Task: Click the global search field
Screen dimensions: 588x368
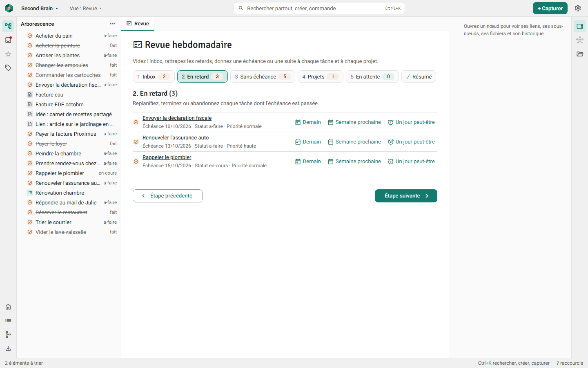Action: tap(319, 8)
